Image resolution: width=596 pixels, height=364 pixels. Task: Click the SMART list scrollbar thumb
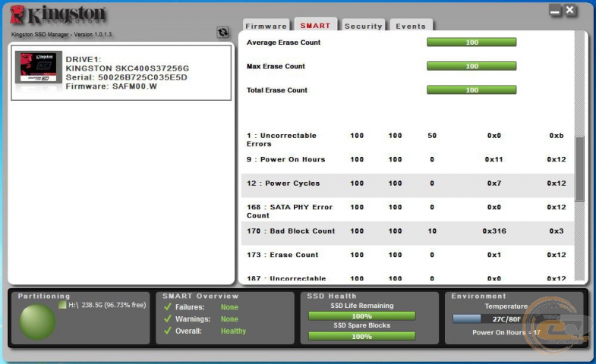click(579, 169)
